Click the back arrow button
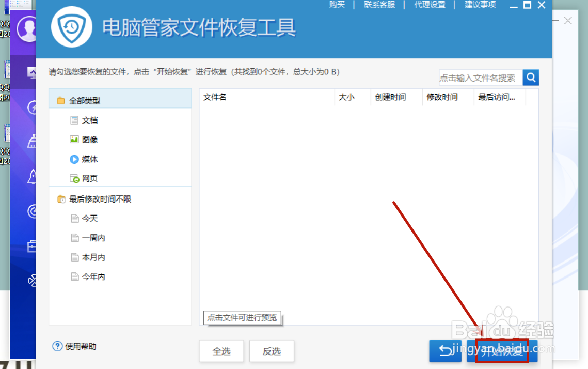 [x=445, y=351]
